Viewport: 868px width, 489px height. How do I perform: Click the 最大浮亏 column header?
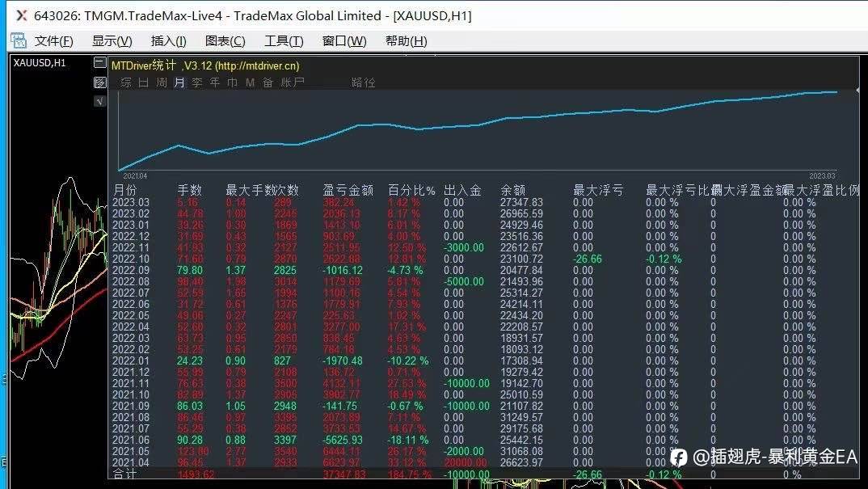pyautogui.click(x=598, y=190)
